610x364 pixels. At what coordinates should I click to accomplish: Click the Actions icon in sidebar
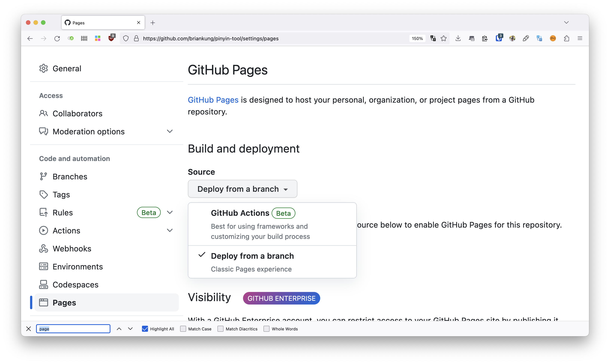[x=43, y=230]
